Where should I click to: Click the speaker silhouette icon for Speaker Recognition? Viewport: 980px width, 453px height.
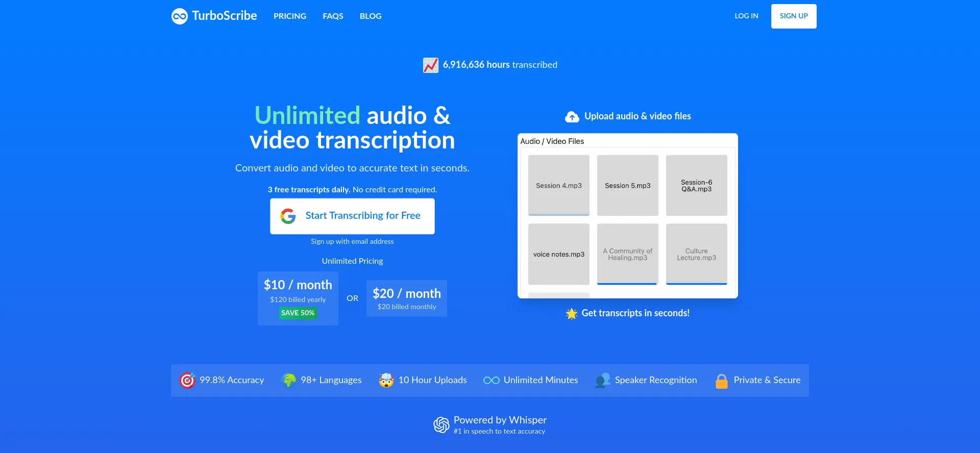[603, 381]
